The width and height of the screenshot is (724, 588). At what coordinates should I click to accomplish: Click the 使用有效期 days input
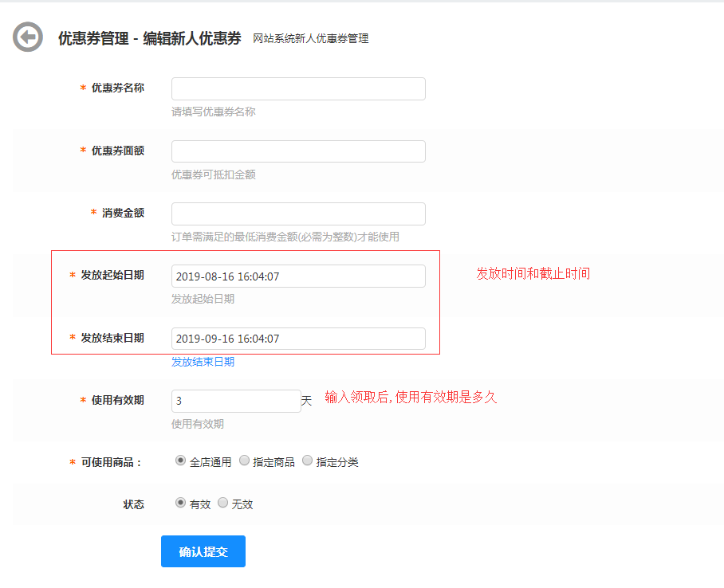236,401
